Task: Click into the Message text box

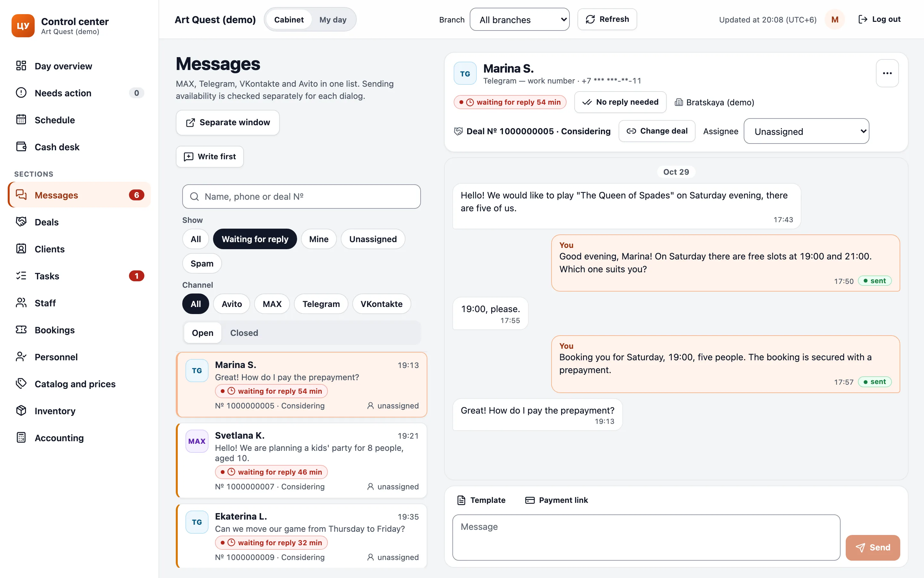Action: [x=646, y=537]
